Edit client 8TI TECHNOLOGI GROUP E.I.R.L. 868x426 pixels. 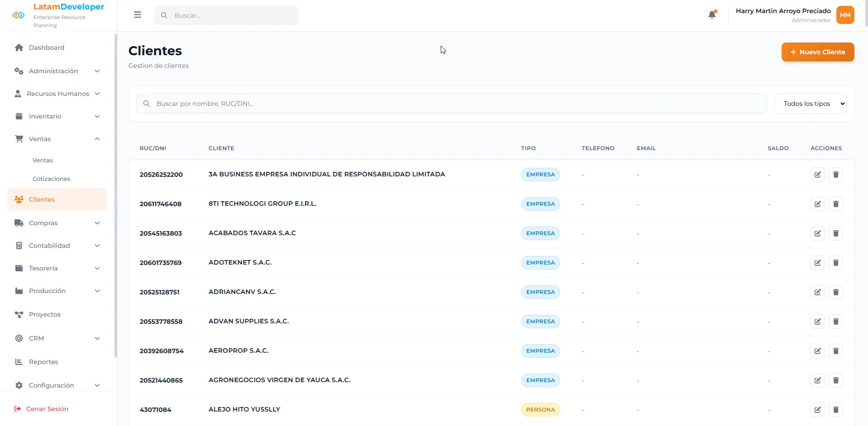818,204
